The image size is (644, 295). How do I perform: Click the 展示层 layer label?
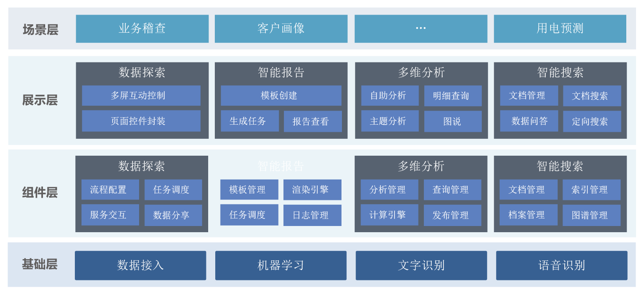pyautogui.click(x=40, y=100)
